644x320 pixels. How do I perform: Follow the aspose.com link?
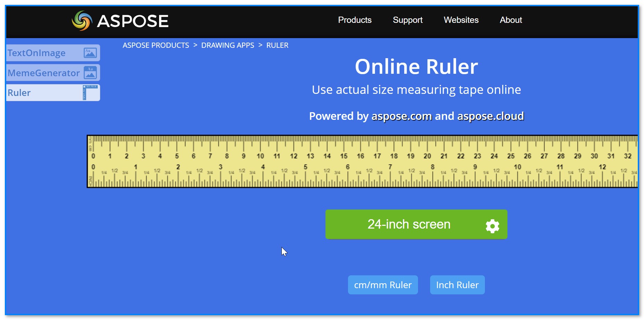click(x=401, y=116)
